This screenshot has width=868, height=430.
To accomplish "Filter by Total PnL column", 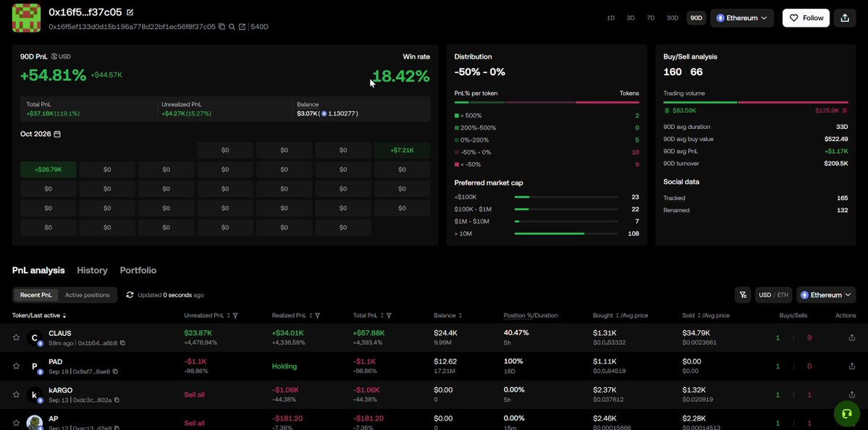I will 389,316.
